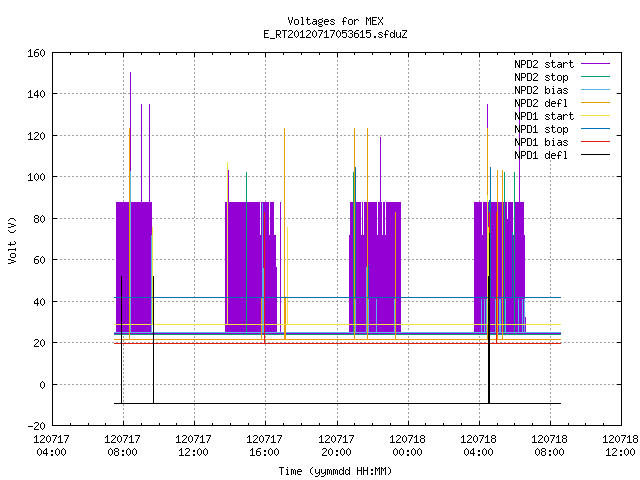Click the -20 y-axis tick label
640x480 pixels.
36,426
